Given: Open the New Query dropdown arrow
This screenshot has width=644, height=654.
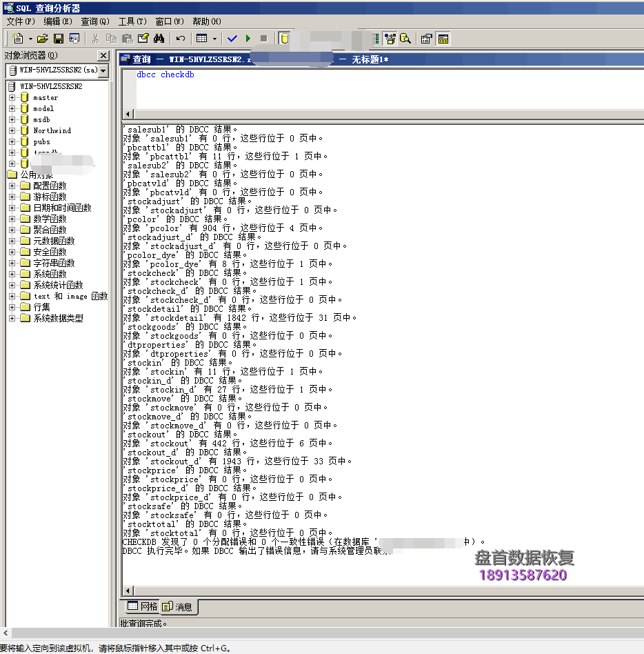Looking at the screenshot, I should (30, 39).
